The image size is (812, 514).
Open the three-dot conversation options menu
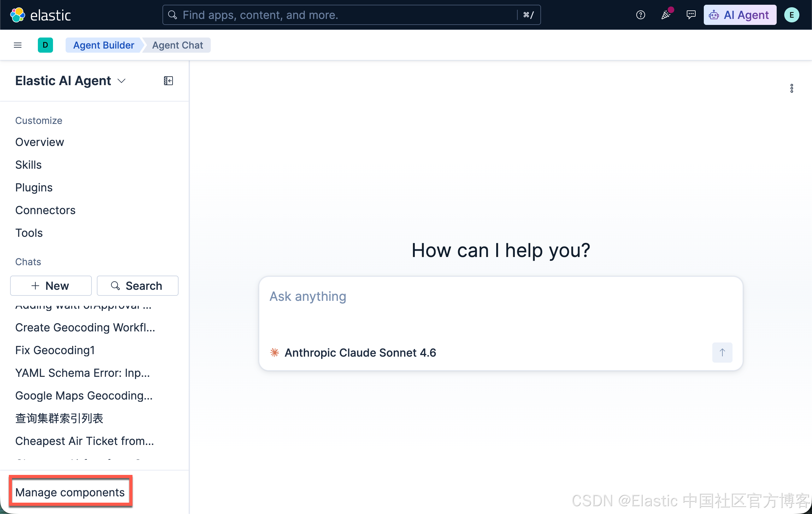coord(792,88)
